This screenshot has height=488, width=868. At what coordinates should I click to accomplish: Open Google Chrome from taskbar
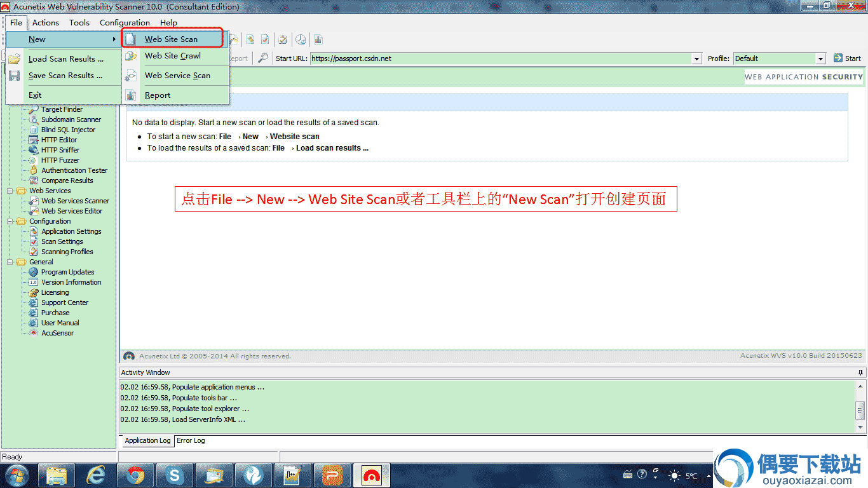coord(135,475)
